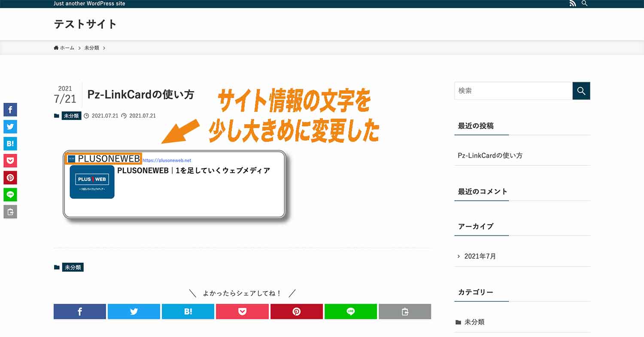Open the RSS feed icon in top bar
This screenshot has width=644, height=337.
pos(573,3)
